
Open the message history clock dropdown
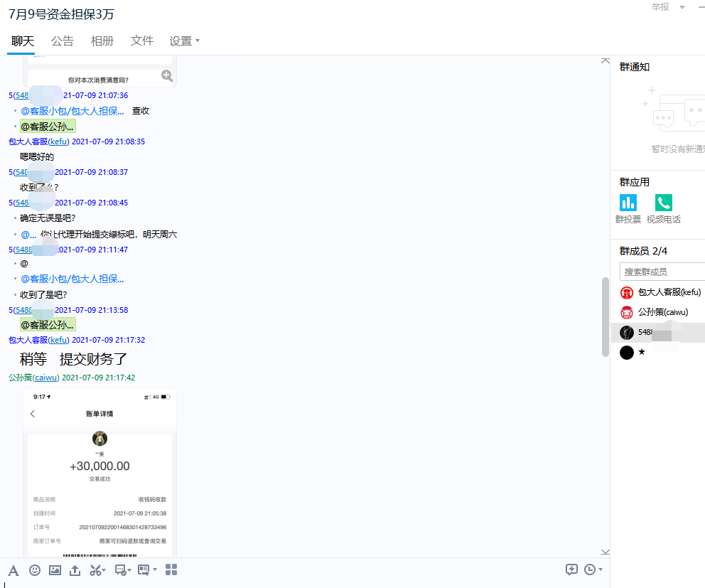[x=593, y=570]
